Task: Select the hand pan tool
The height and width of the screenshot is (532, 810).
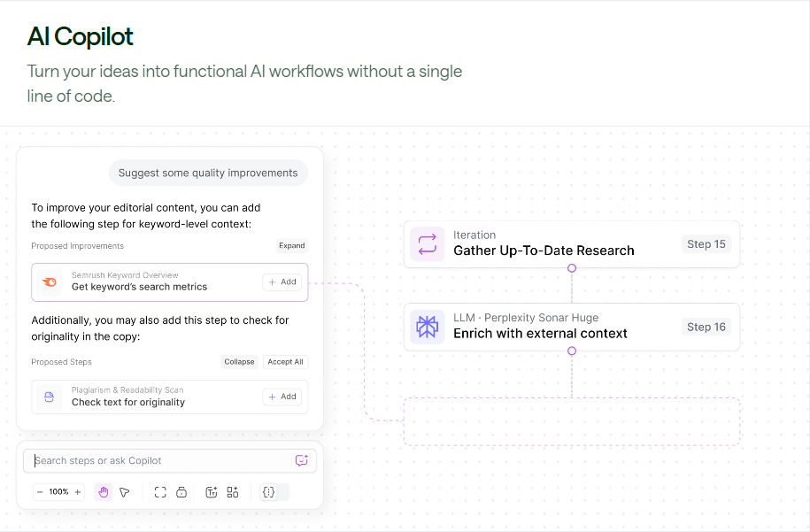Action: 104,492
